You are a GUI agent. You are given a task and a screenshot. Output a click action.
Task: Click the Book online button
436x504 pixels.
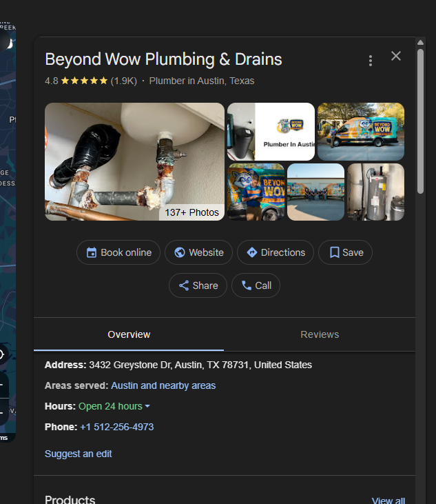point(118,252)
